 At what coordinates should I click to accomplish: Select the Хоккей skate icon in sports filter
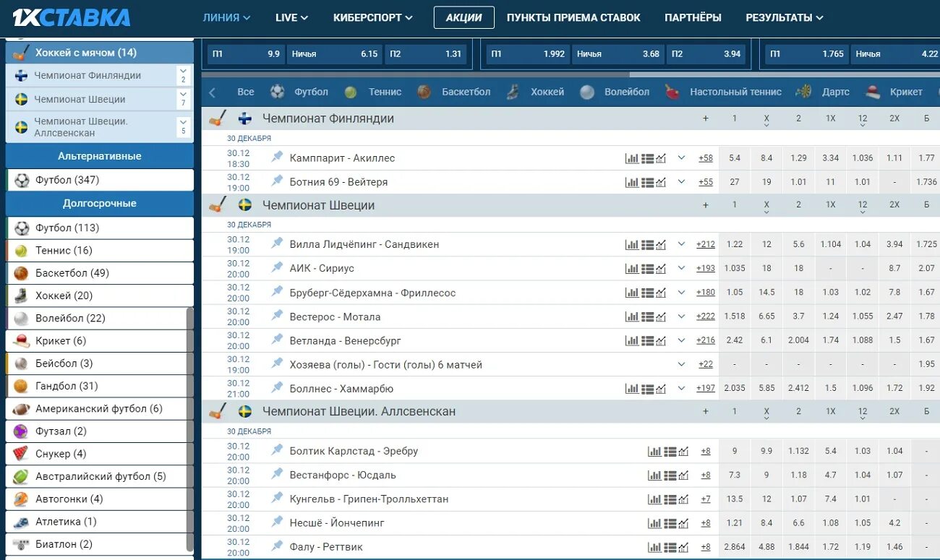coord(513,92)
